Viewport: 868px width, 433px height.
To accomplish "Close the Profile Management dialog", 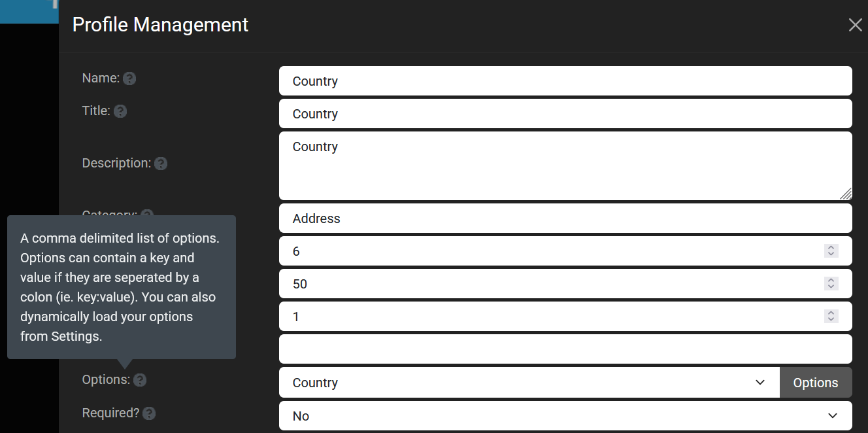I will click(855, 25).
